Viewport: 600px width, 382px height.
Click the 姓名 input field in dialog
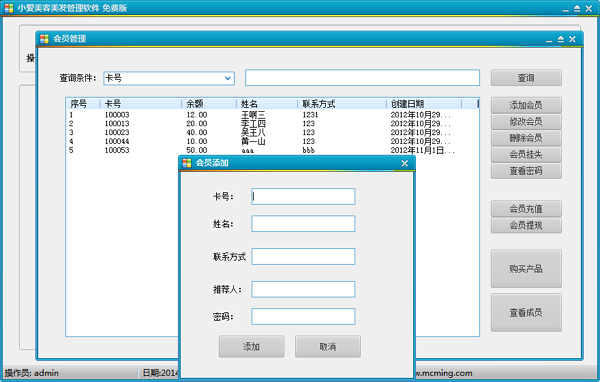pyautogui.click(x=303, y=224)
